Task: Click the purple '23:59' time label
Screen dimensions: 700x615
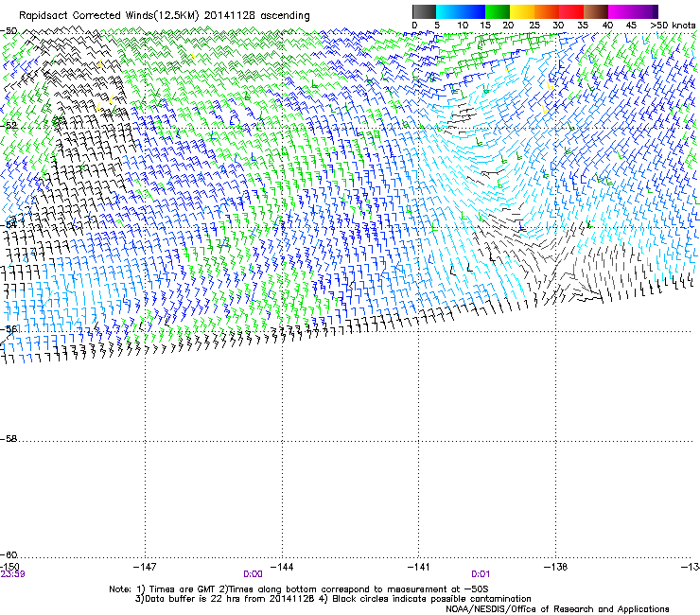Action: [12, 574]
